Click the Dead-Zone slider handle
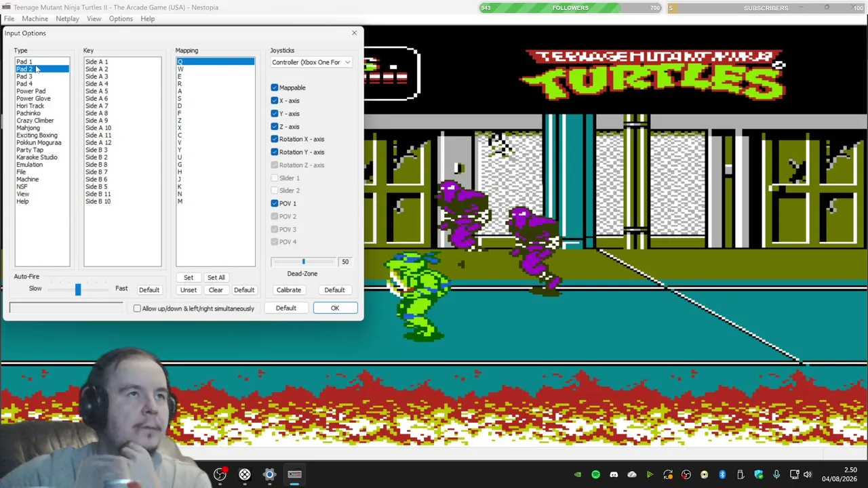Viewport: 868px width, 488px height. [303, 262]
